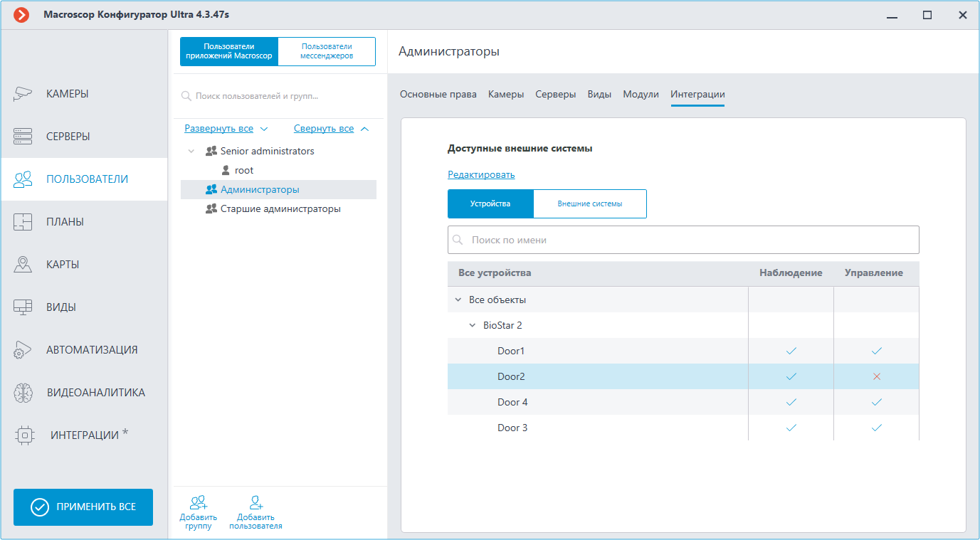Click the АВТОМАТИЗАЦИЯ gear-play icon
Screen dimensions: 980x540
tap(23, 350)
